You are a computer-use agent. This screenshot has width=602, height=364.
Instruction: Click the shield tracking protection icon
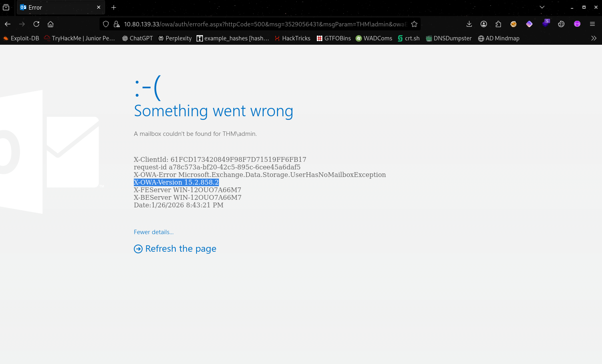click(106, 24)
